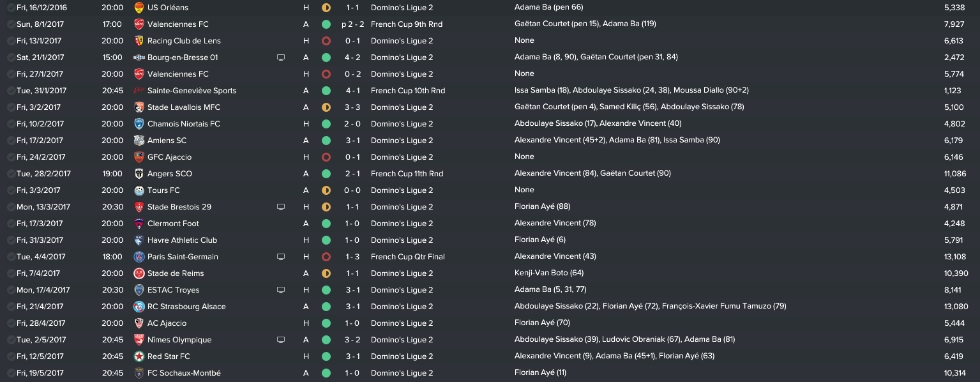The height and width of the screenshot is (382, 980).
Task: Click the TV icon on Bourg-en-Bresse 01 row
Action: coord(280,57)
